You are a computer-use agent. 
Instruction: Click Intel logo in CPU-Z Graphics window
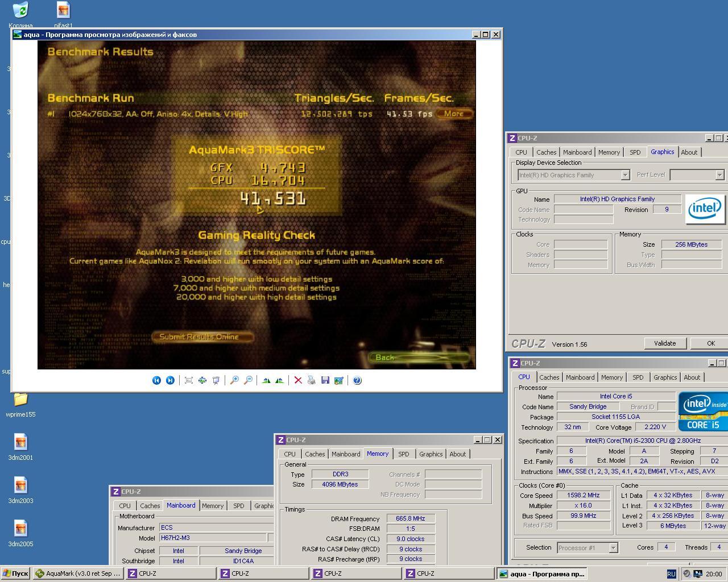705,209
